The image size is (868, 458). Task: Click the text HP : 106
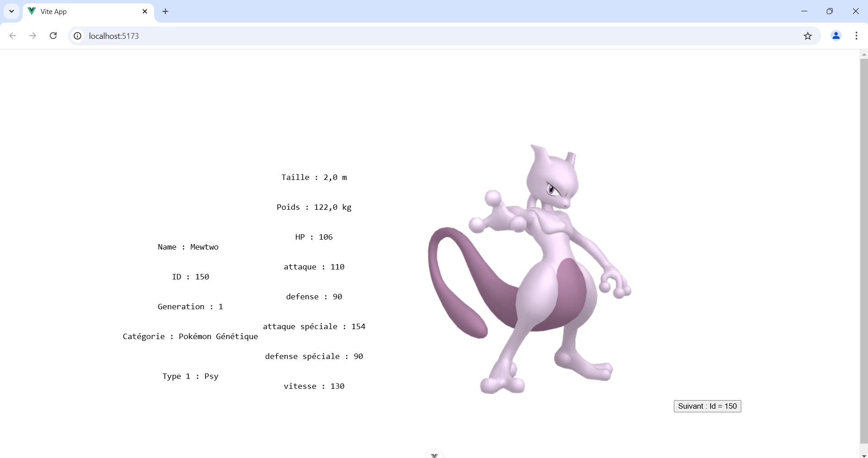pyautogui.click(x=314, y=237)
